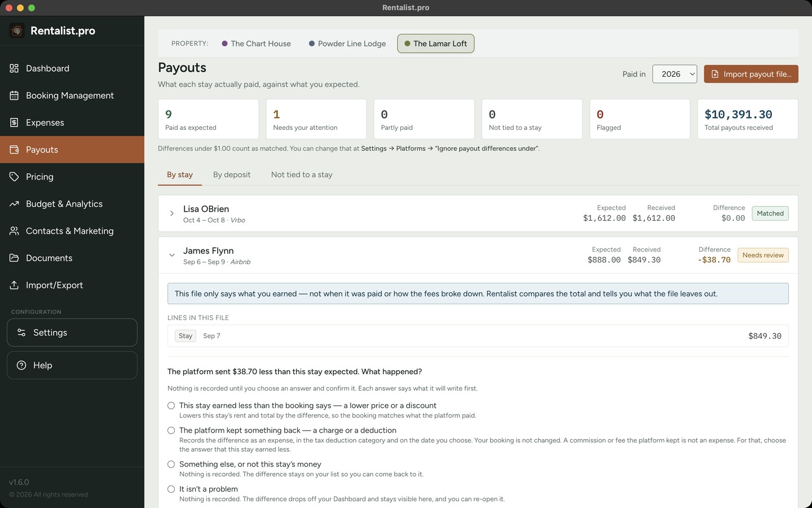
Task: Open the 'Not tied to a stay' tab
Action: pyautogui.click(x=302, y=175)
